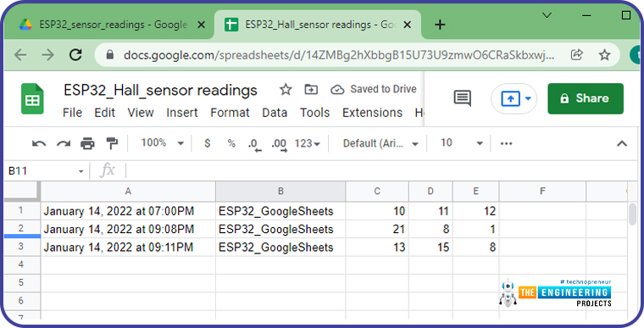Click the vertical scrollbar thumb

click(x=632, y=214)
